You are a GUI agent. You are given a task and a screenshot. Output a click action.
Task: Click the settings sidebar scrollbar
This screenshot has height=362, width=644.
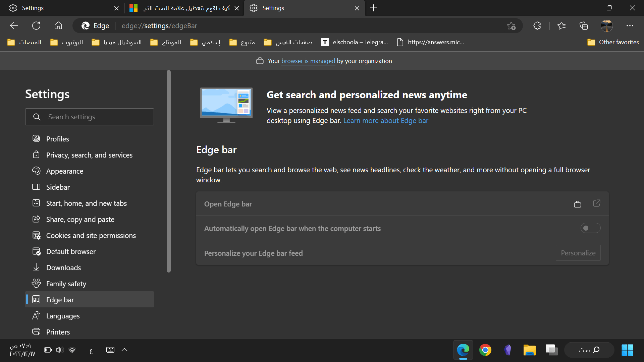click(169, 171)
